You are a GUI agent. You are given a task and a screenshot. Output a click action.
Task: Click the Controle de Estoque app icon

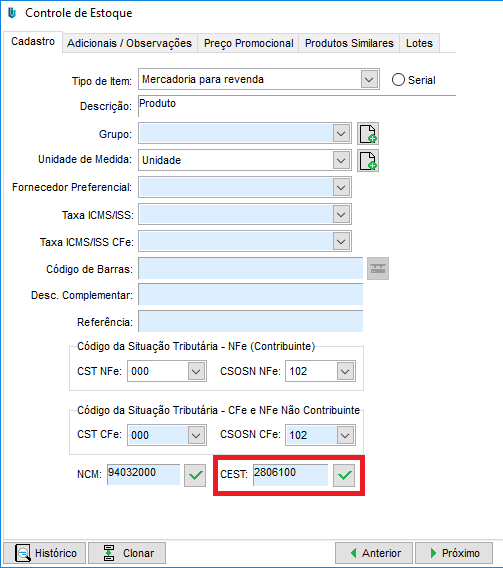tap(12, 13)
